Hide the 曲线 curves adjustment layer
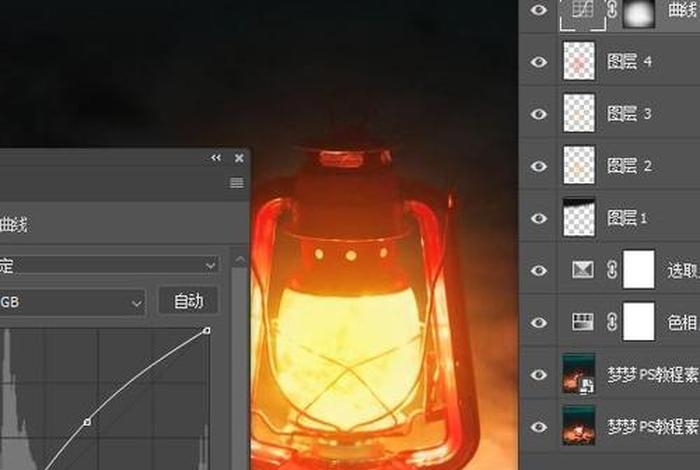700x470 pixels. click(x=539, y=9)
